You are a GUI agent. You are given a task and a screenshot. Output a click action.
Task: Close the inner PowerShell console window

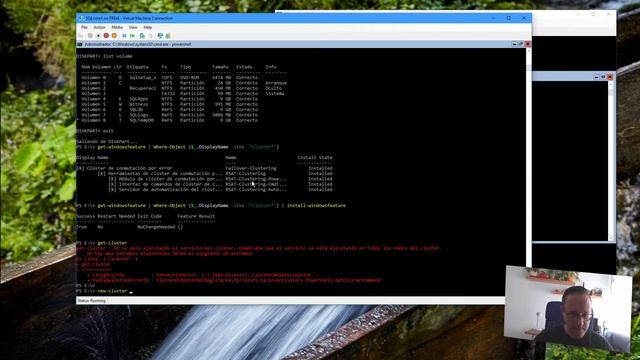point(527,44)
